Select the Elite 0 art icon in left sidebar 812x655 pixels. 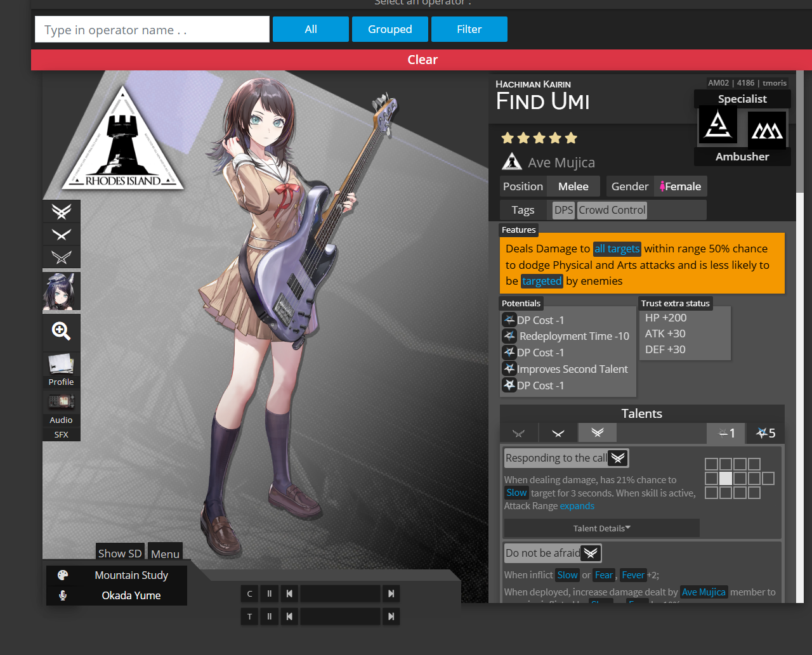(62, 257)
